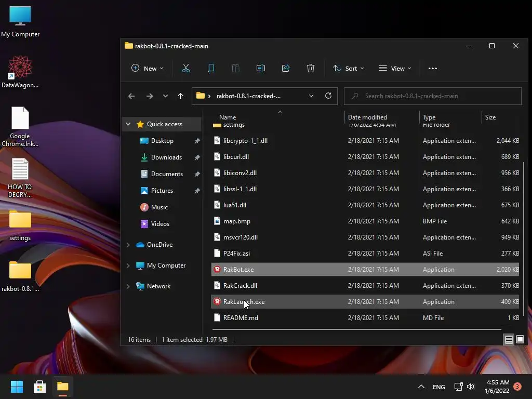Refresh the folder contents
Screen dimensions: 532x399
pyautogui.click(x=328, y=96)
